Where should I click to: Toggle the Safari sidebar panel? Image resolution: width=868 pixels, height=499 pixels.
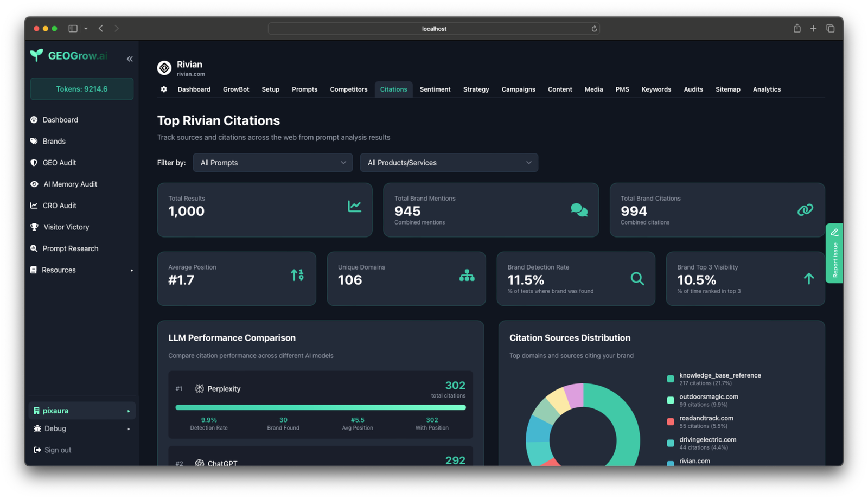[73, 28]
